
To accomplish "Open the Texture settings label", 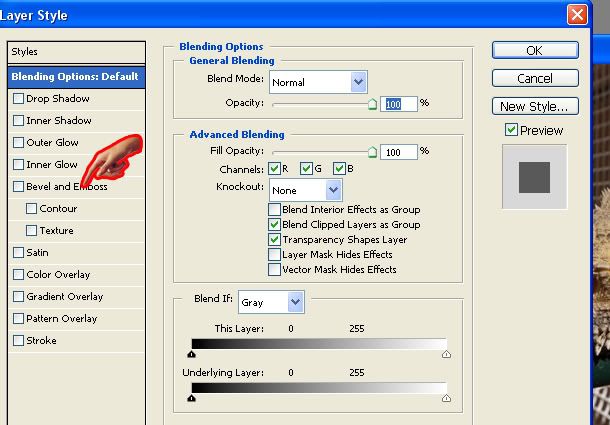I will point(56,230).
